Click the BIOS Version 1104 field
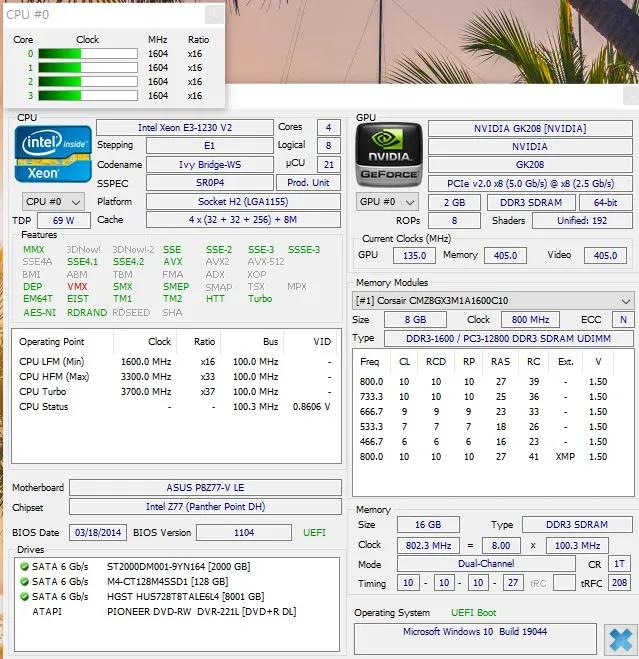Screen dimensions: 639x659 point(244,532)
